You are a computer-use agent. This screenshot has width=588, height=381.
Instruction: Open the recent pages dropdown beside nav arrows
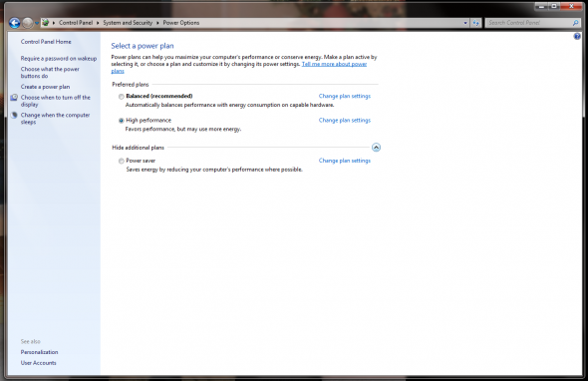pos(37,23)
